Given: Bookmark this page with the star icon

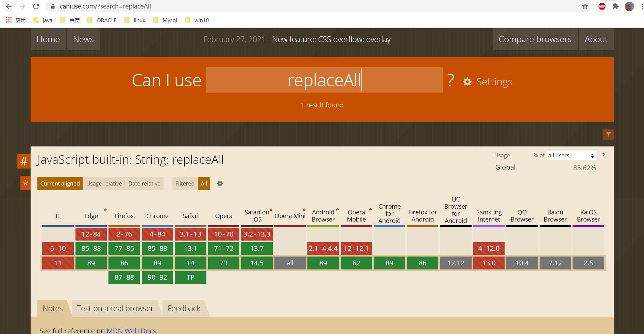Looking at the screenshot, I should coord(585,6).
